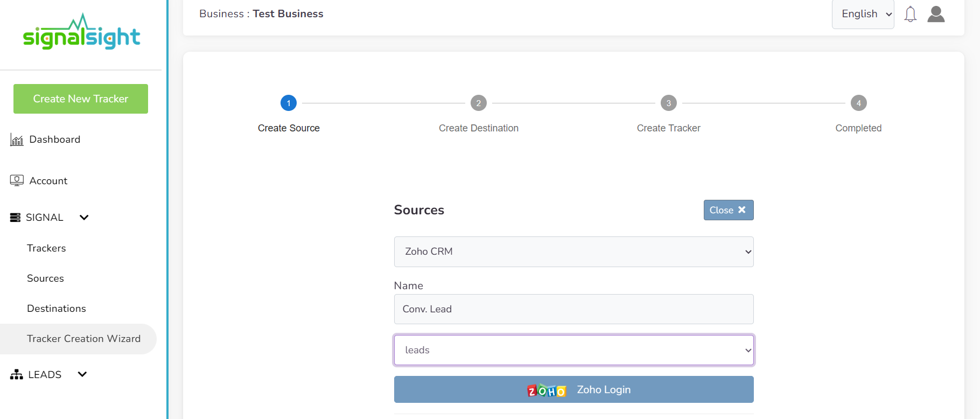Click the Dashboard chart icon
The image size is (980, 419).
(x=17, y=140)
